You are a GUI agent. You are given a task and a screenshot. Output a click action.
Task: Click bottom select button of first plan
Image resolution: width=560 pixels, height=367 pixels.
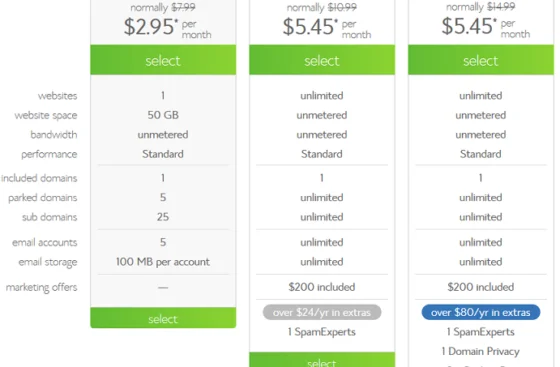[163, 318]
